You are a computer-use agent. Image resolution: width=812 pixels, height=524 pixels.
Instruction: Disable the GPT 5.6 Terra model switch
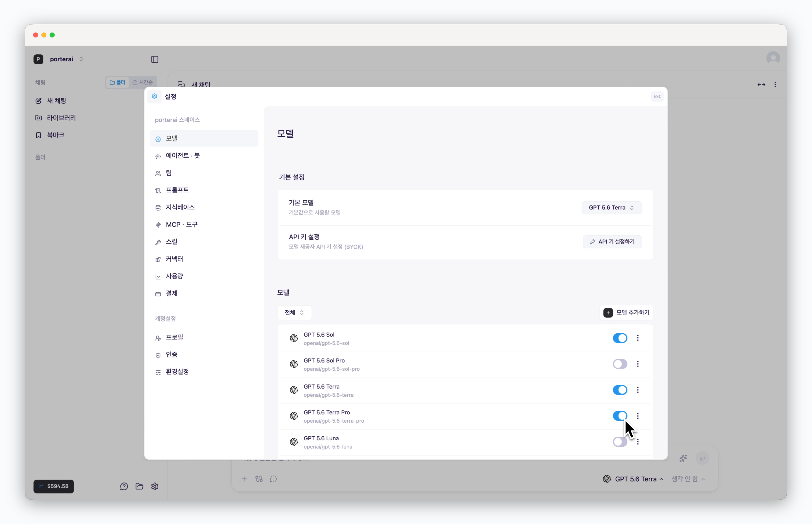pyautogui.click(x=620, y=390)
